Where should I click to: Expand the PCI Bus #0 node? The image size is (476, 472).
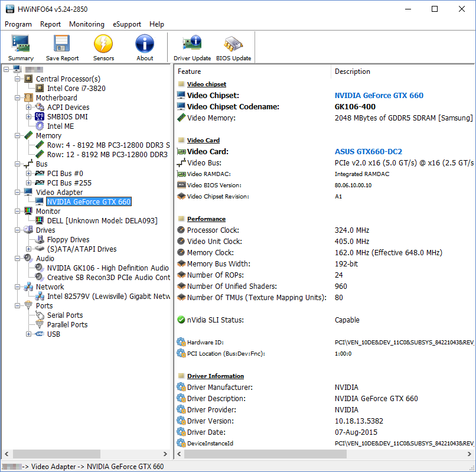[x=28, y=174]
